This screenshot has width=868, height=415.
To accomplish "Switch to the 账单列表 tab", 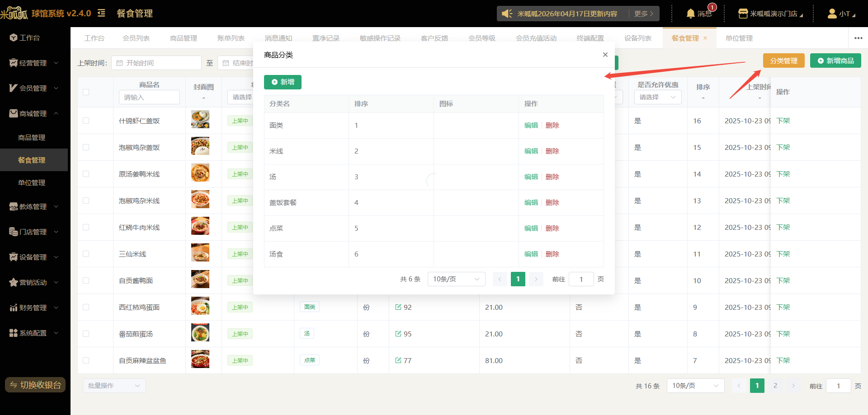I will pyautogui.click(x=231, y=38).
